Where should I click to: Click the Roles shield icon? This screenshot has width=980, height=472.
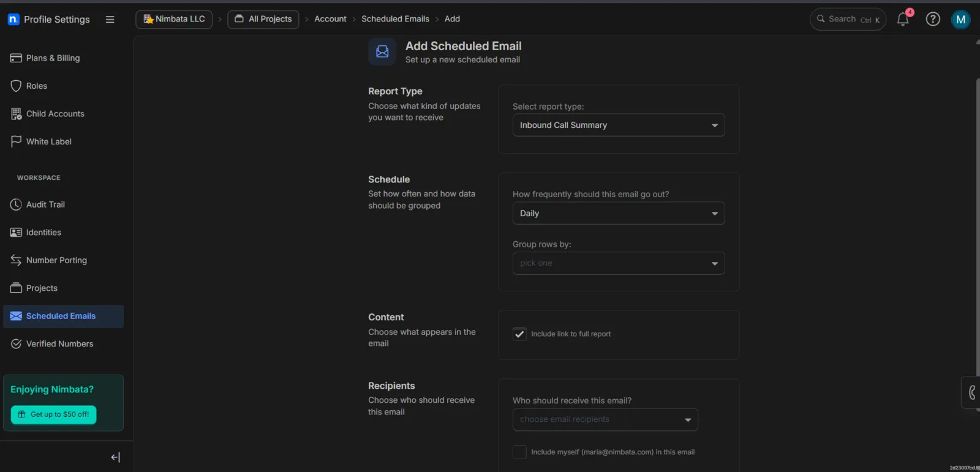(16, 86)
